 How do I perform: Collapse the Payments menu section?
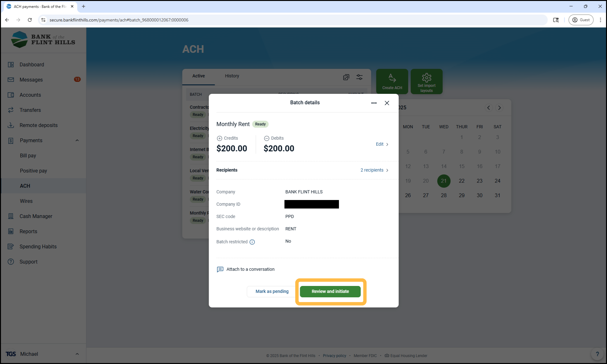tap(77, 140)
